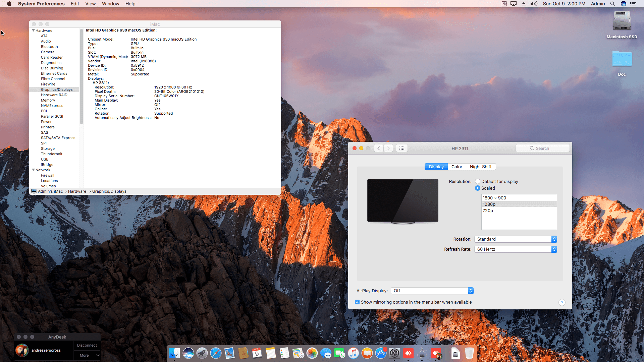Open Reminders icon in dock

(284, 353)
